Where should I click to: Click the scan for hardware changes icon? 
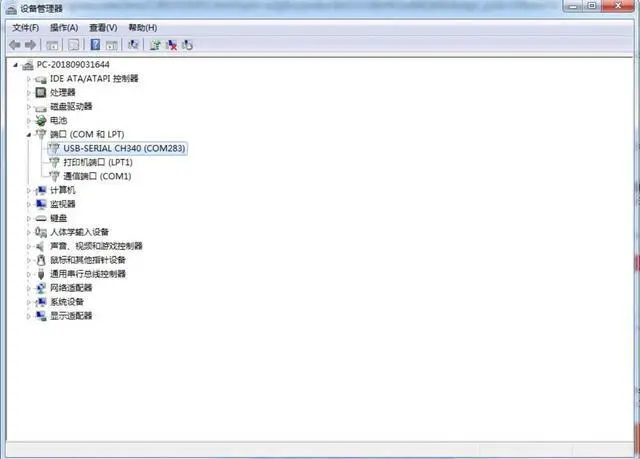point(133,45)
